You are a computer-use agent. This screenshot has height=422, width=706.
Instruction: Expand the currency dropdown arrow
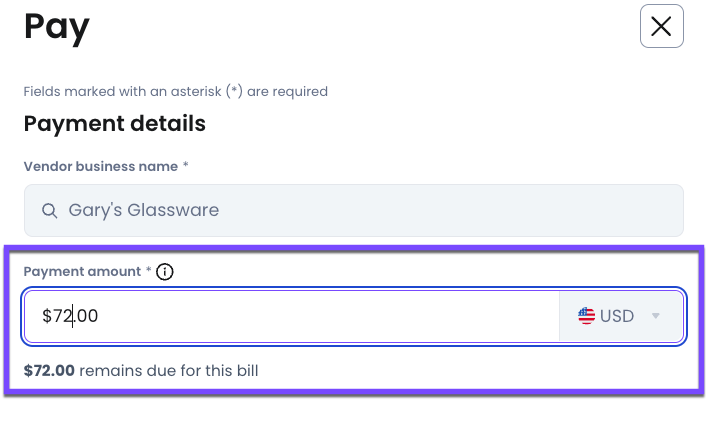(x=656, y=316)
